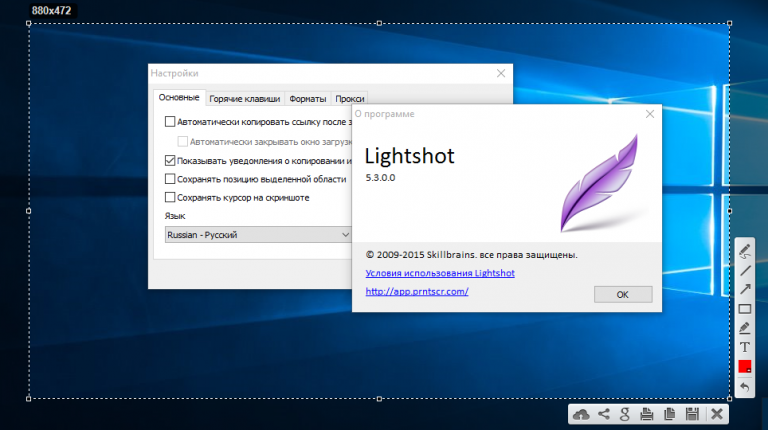Select the Line tool
The width and height of the screenshot is (768, 430).
(x=745, y=270)
